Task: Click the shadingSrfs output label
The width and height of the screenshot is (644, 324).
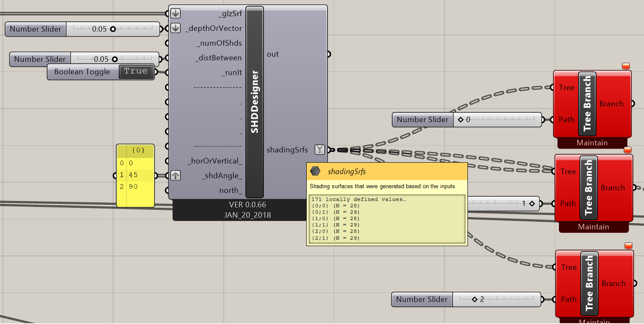Action: click(287, 150)
